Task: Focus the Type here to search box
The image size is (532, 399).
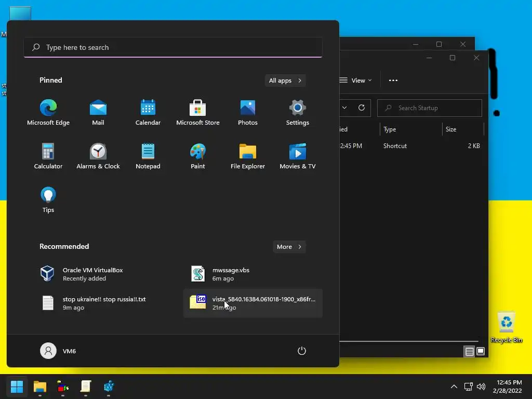Action: pyautogui.click(x=173, y=47)
